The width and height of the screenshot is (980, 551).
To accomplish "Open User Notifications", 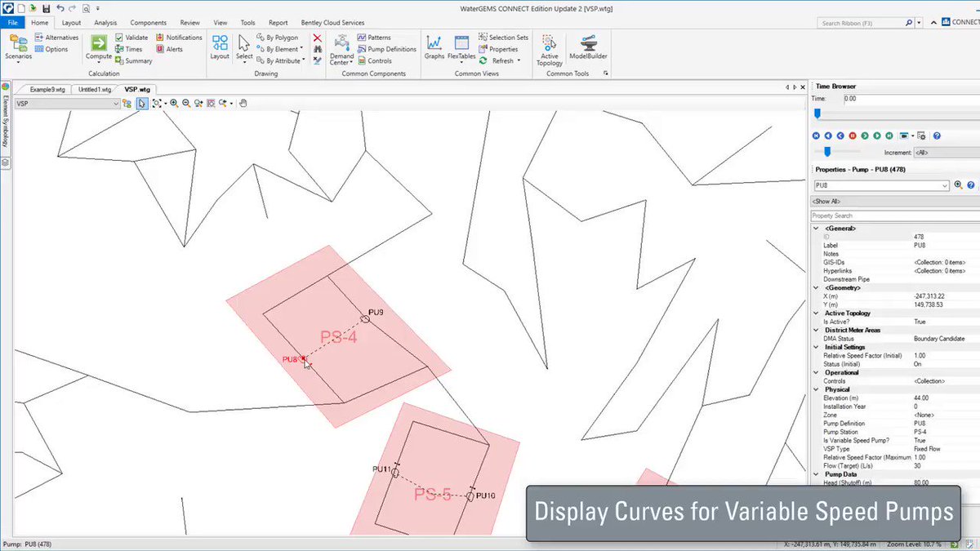I will [178, 38].
